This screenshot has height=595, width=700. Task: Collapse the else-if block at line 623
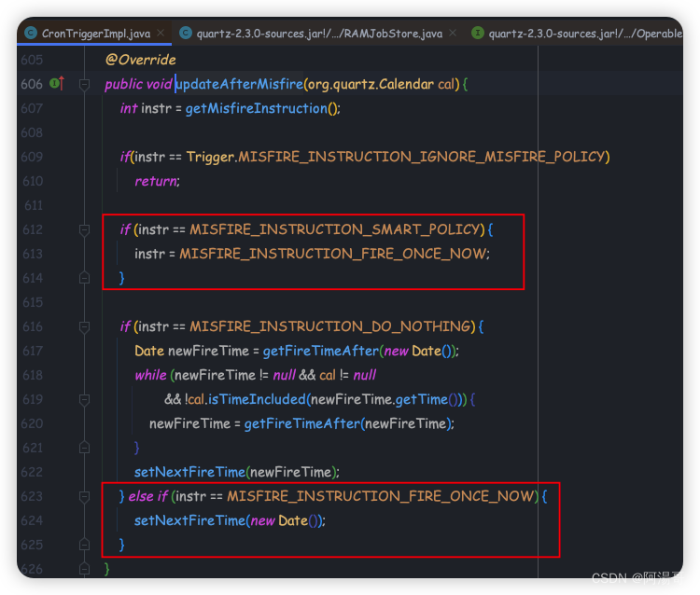pos(84,496)
